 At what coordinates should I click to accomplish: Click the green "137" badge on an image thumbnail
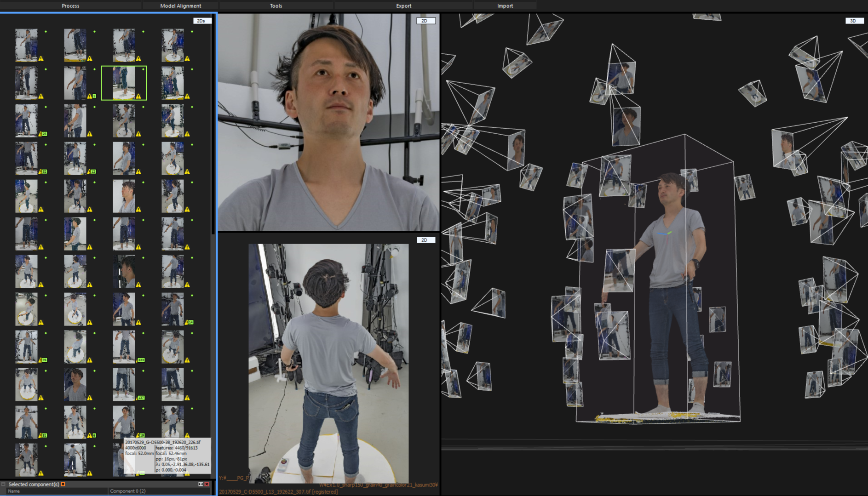click(141, 398)
